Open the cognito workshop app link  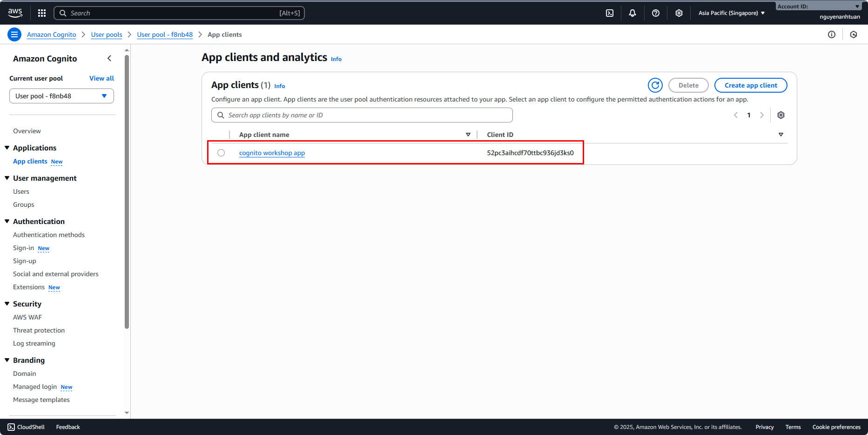tap(272, 153)
